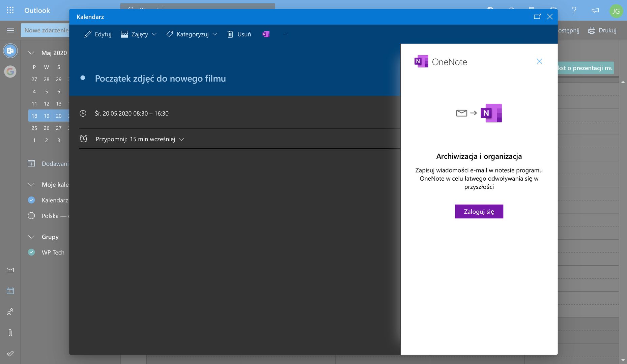The height and width of the screenshot is (364, 627).
Task: Select day 27 in last April row
Action: [34, 80]
